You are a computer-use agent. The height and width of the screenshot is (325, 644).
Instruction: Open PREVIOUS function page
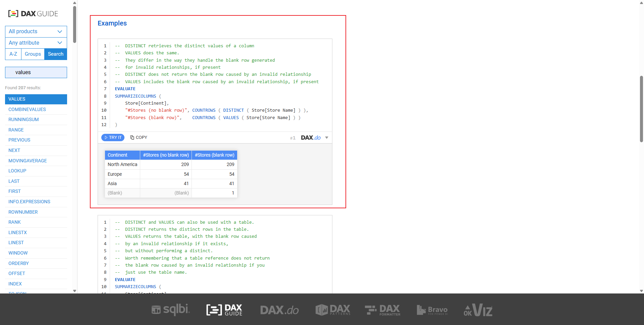point(19,140)
